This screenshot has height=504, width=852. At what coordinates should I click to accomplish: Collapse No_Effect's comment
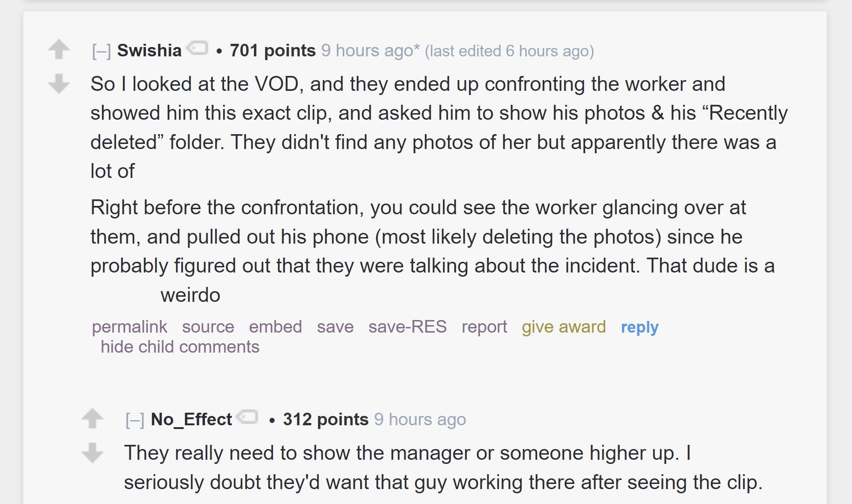135,420
